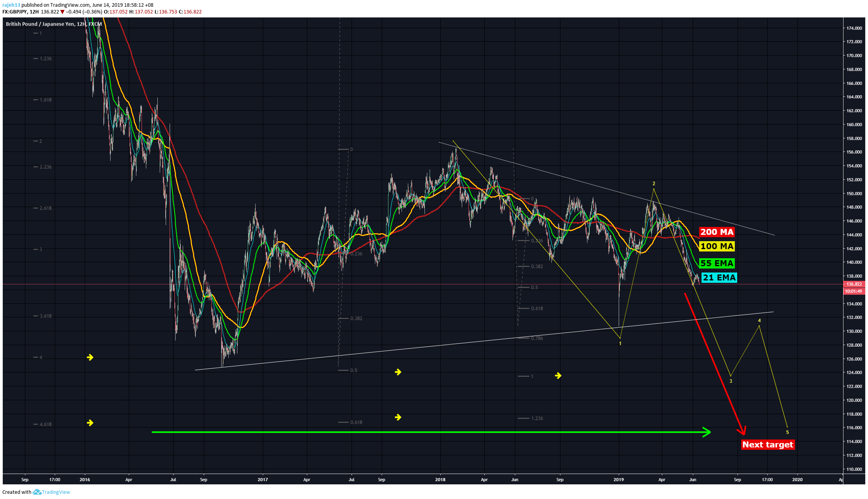Click the 0.786 Fibonacci level label
Screen dimensions: 868x499
coord(537,338)
